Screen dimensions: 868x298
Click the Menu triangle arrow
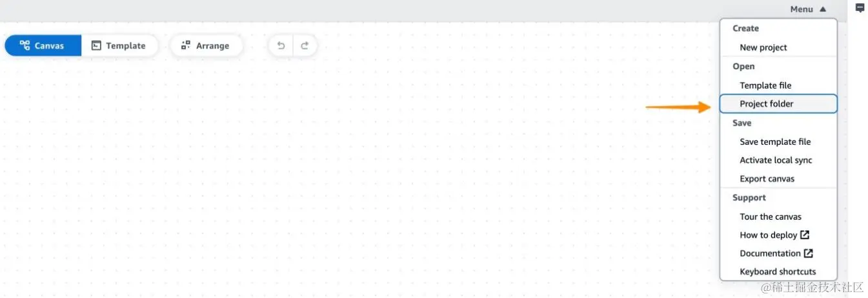click(x=822, y=9)
